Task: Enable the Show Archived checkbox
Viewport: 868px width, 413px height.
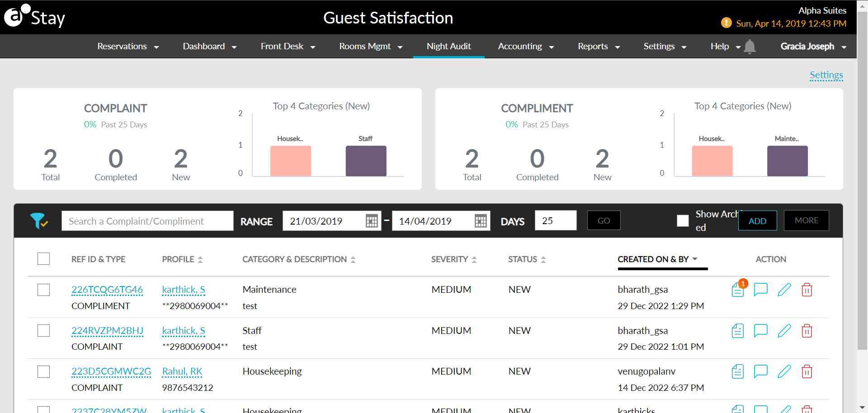Action: click(683, 221)
